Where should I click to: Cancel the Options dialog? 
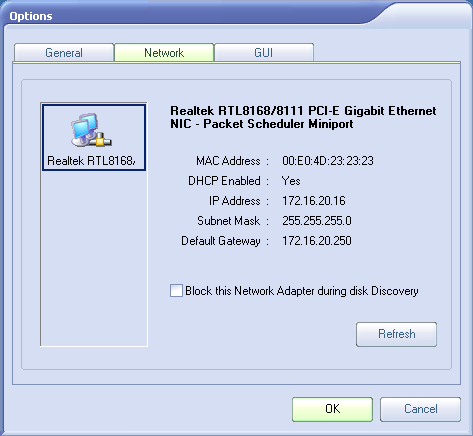pyautogui.click(x=420, y=409)
